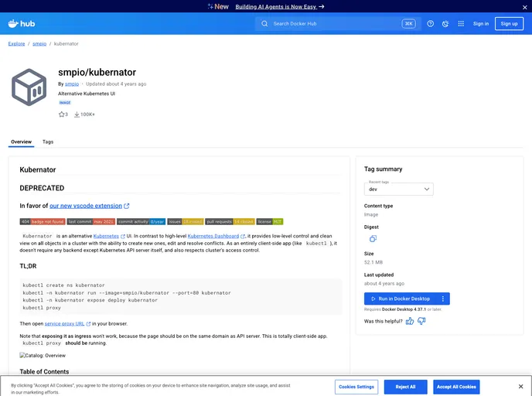Click the Kubernetes link in the description
Screen dimensions: 532x396
tap(106, 236)
